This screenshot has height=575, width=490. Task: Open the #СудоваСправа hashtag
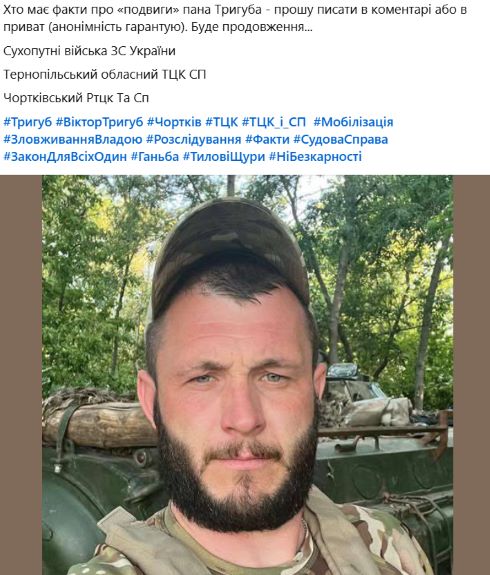point(341,139)
